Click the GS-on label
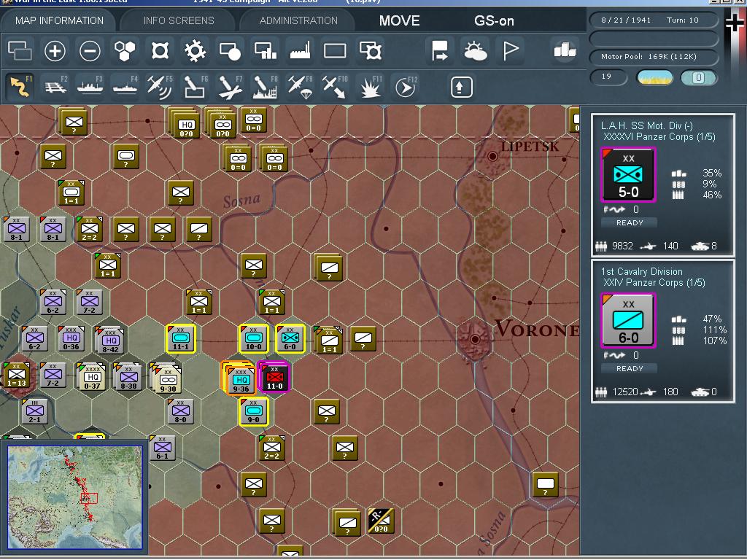Screen dimensions: 747x560 494,20
